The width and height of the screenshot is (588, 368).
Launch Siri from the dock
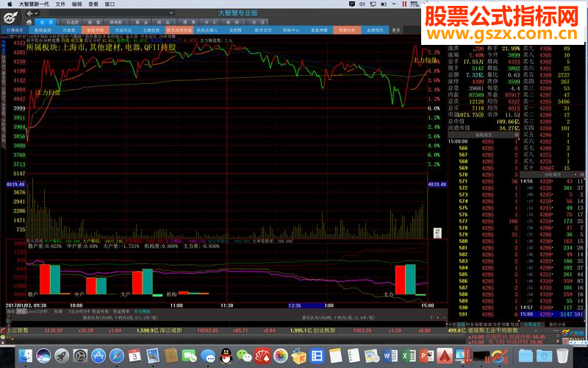(x=44, y=355)
